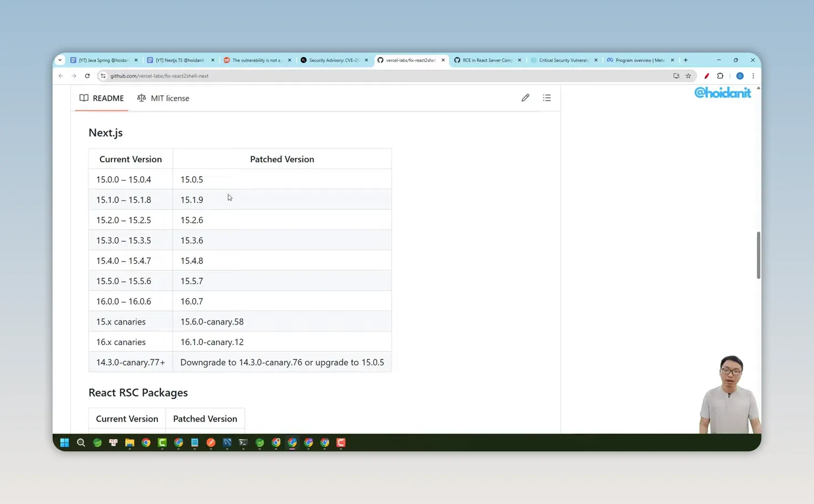Click the active Chrome window taskbar icon
This screenshot has width=814, height=504.
pos(292,443)
